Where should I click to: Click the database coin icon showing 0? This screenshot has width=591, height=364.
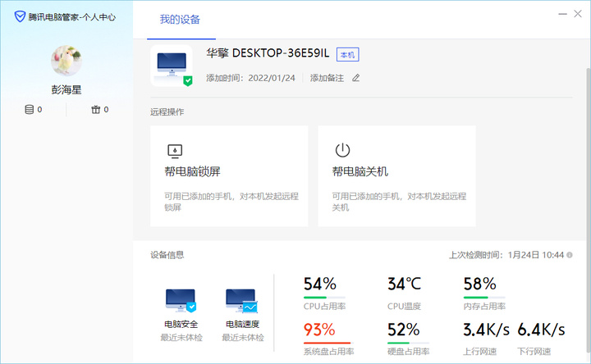[29, 110]
